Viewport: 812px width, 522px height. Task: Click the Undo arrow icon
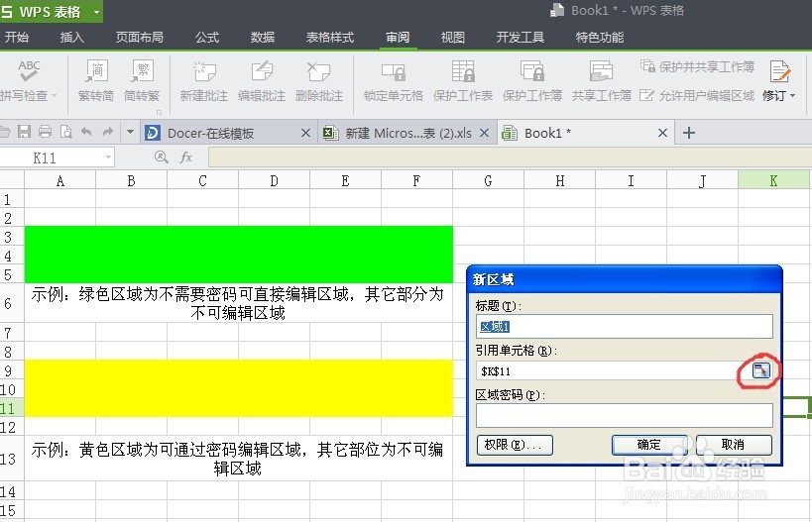pyautogui.click(x=86, y=132)
